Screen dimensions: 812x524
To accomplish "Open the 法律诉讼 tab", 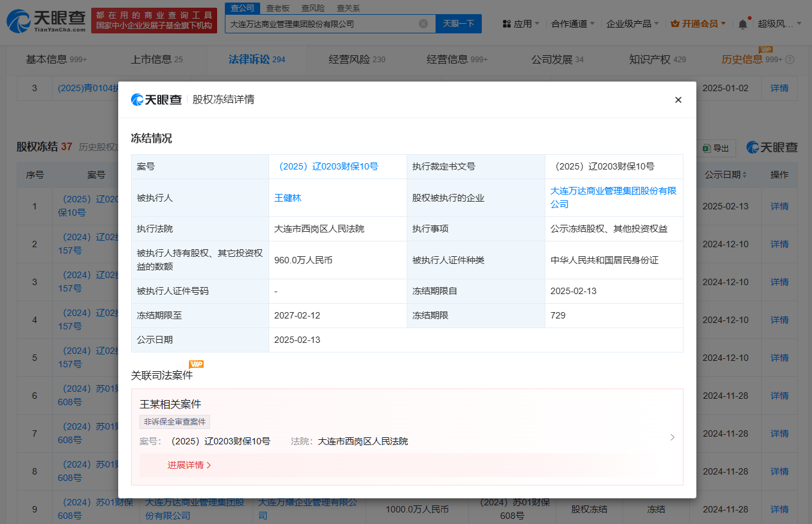I will [x=257, y=60].
